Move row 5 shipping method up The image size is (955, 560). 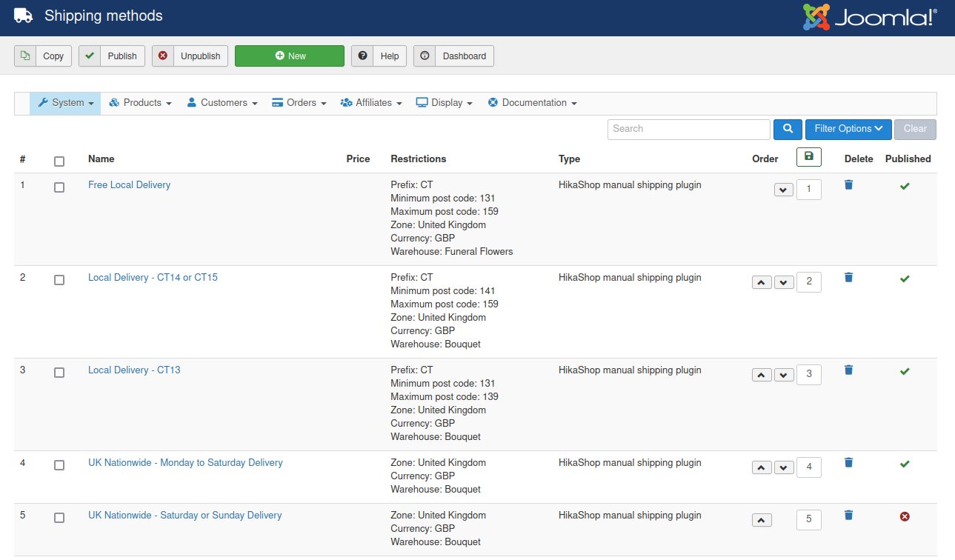tap(762, 520)
